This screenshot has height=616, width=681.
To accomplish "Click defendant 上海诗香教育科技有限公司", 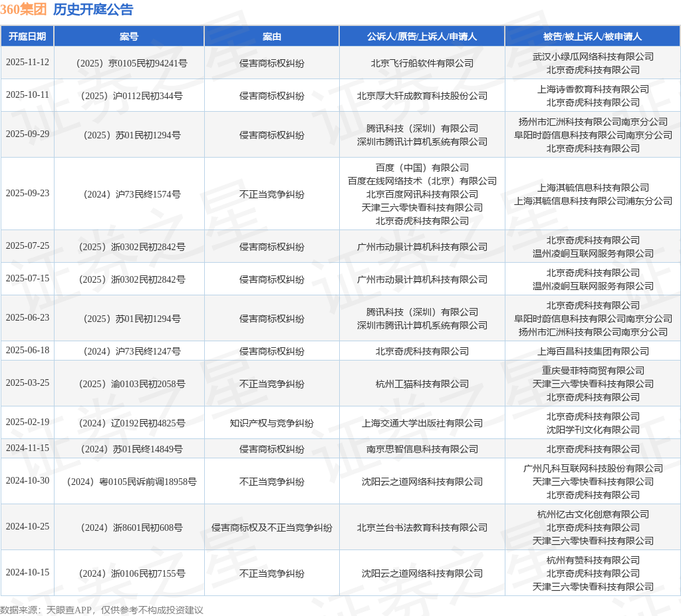I will 593,89.
